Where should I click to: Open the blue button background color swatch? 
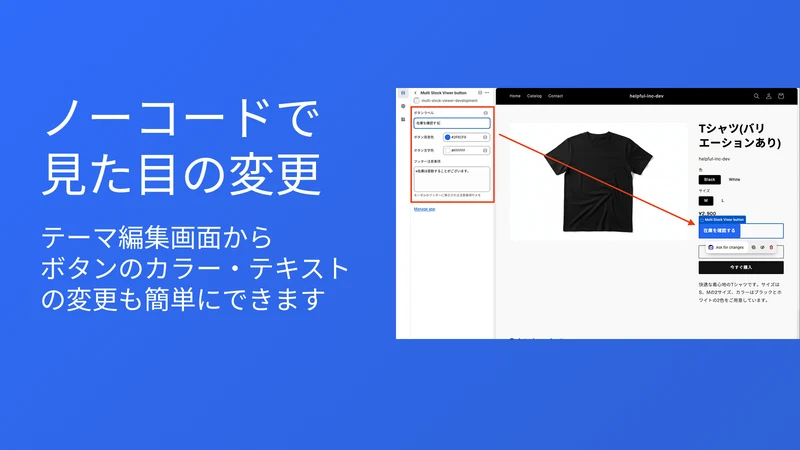(447, 137)
